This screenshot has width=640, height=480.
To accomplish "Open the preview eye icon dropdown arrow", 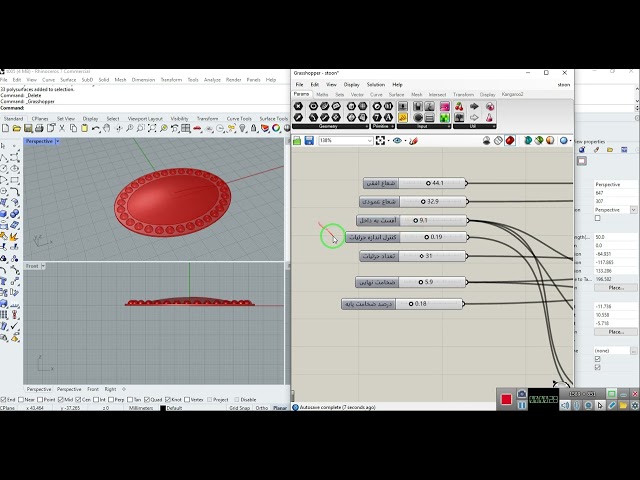I will pyautogui.click(x=405, y=141).
